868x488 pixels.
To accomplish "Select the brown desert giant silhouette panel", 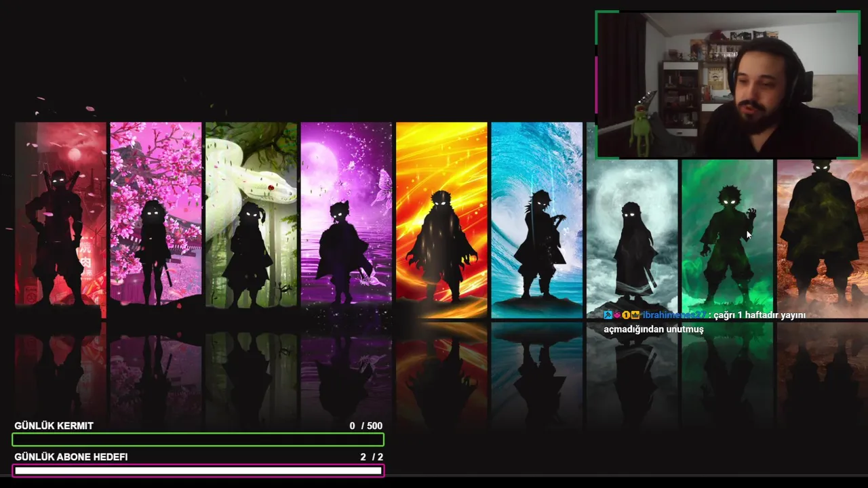I will coord(823,237).
